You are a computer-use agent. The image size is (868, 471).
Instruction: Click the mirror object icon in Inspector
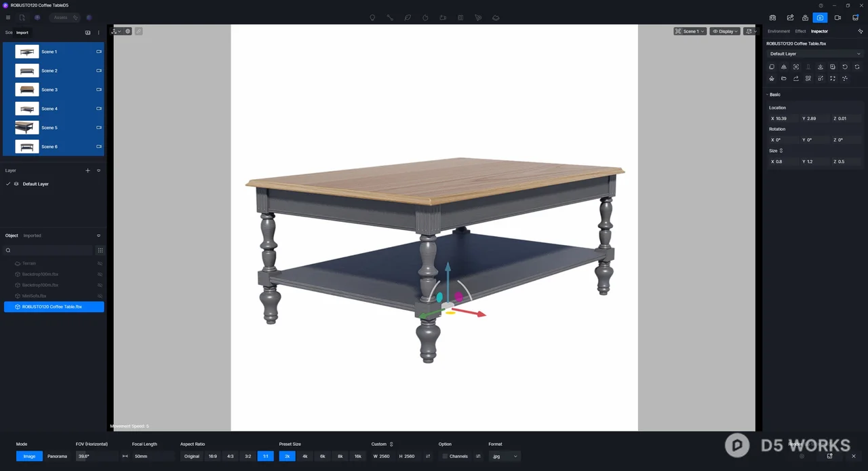(784, 67)
